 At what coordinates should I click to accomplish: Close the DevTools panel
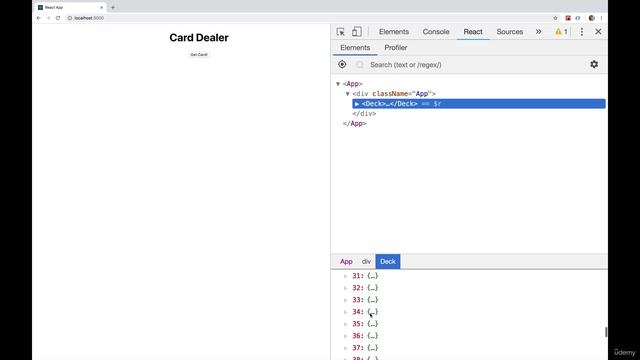coord(598,32)
